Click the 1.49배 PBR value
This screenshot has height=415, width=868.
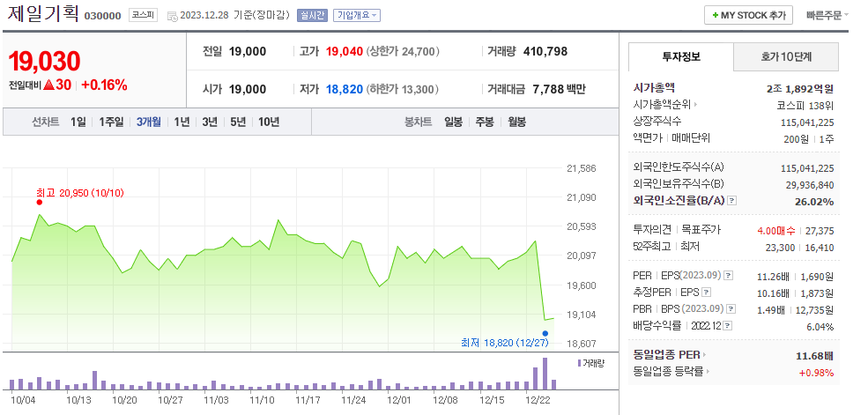(x=770, y=310)
